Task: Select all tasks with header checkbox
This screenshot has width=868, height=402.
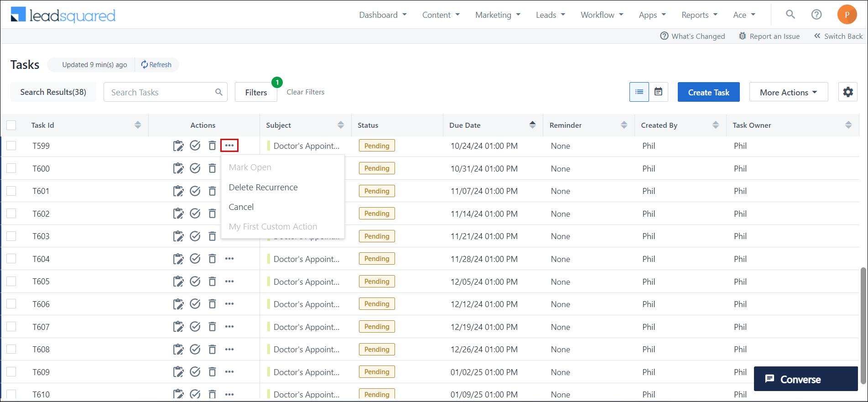Action: (11, 125)
